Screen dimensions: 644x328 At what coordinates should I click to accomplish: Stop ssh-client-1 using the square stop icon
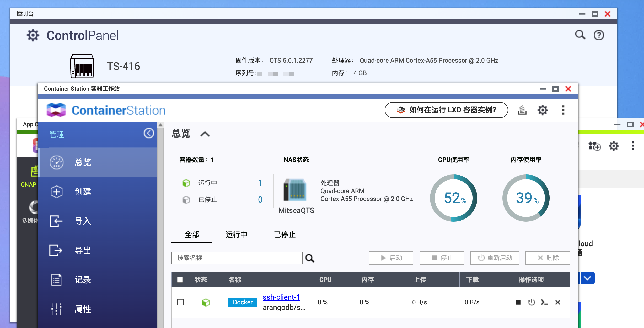click(x=518, y=302)
